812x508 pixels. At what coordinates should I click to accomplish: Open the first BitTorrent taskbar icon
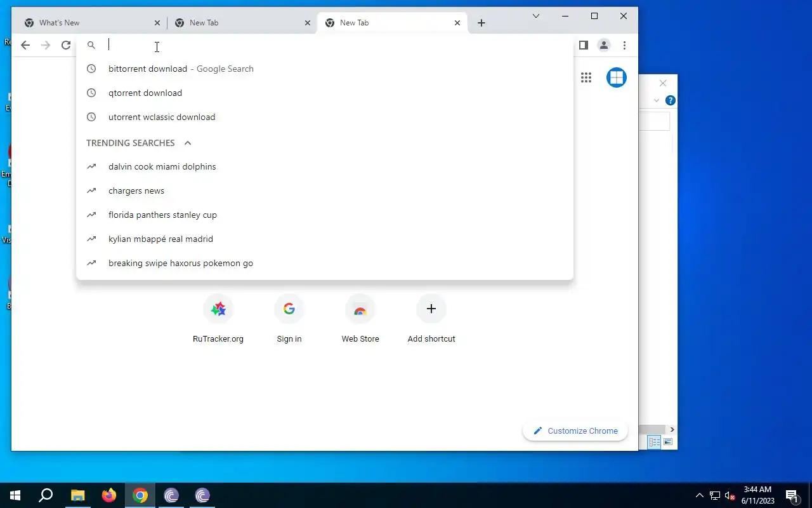pyautogui.click(x=171, y=495)
